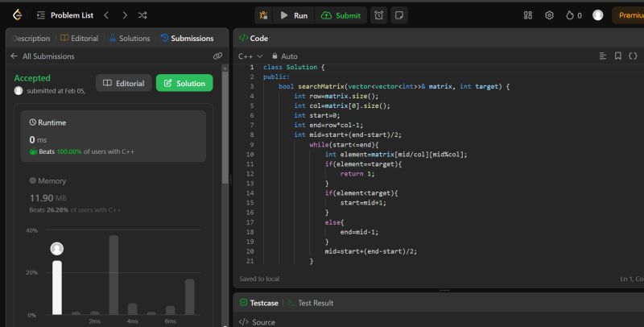Screen dimensions: 644x327
Task: Click the tallest bar in runtime chart
Action: tap(114, 274)
